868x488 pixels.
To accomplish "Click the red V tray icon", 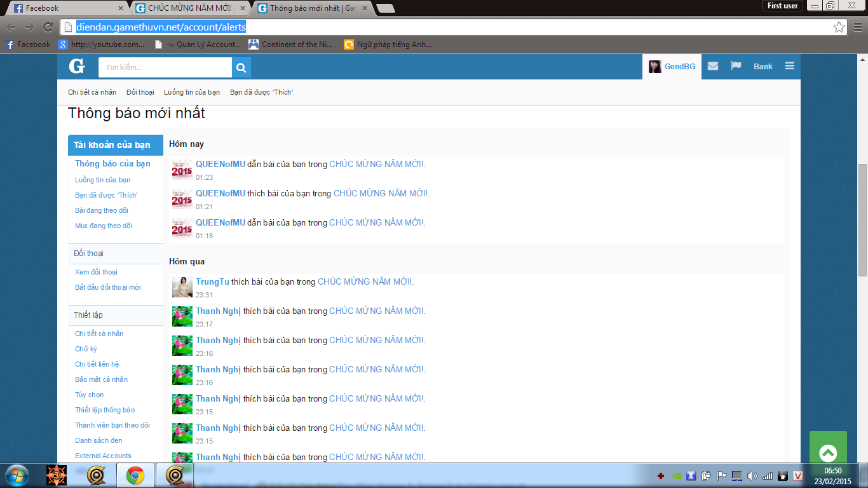I will [798, 475].
